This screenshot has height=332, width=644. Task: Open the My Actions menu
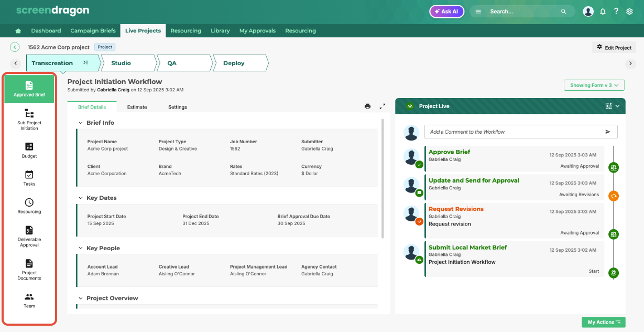[x=604, y=322]
